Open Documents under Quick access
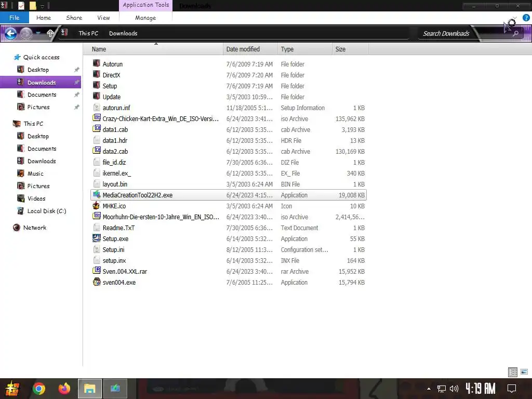Screen dimensions: 532x399 (42, 95)
